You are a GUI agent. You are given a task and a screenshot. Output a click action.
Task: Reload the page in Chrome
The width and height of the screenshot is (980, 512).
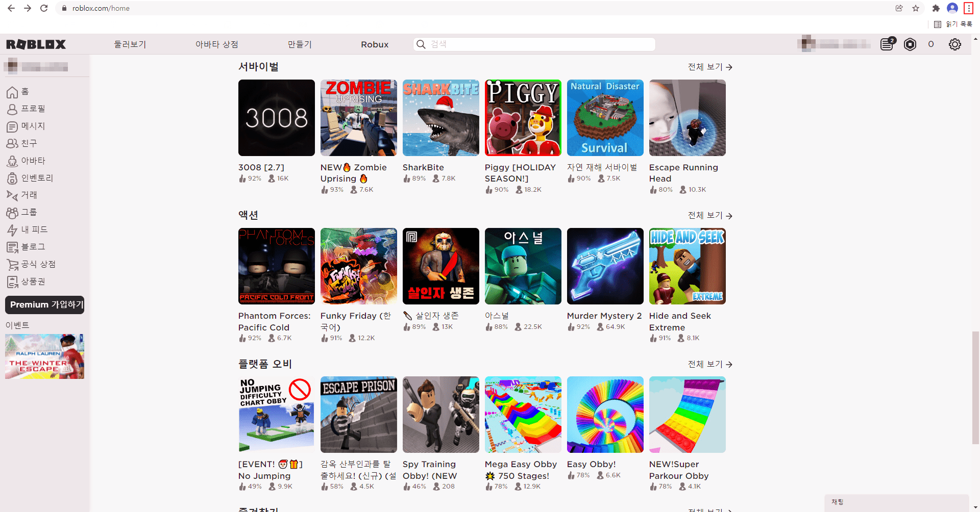coord(44,8)
